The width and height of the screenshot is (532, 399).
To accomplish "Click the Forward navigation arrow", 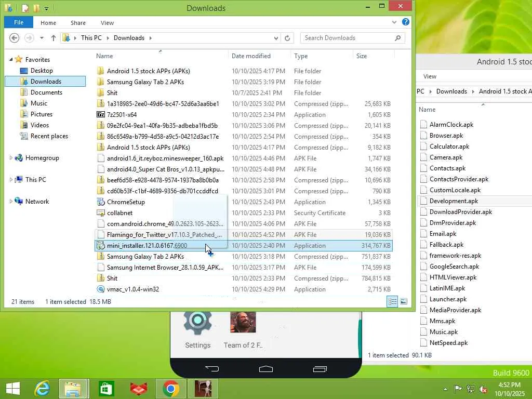I will coord(29,37).
